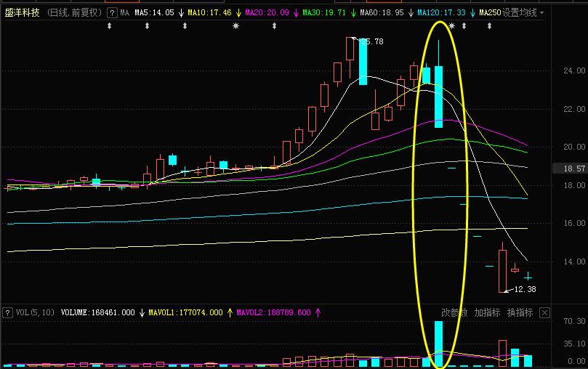Select the cyan candle beside the 25.78 label
This screenshot has height=369, width=588.
[x=363, y=62]
